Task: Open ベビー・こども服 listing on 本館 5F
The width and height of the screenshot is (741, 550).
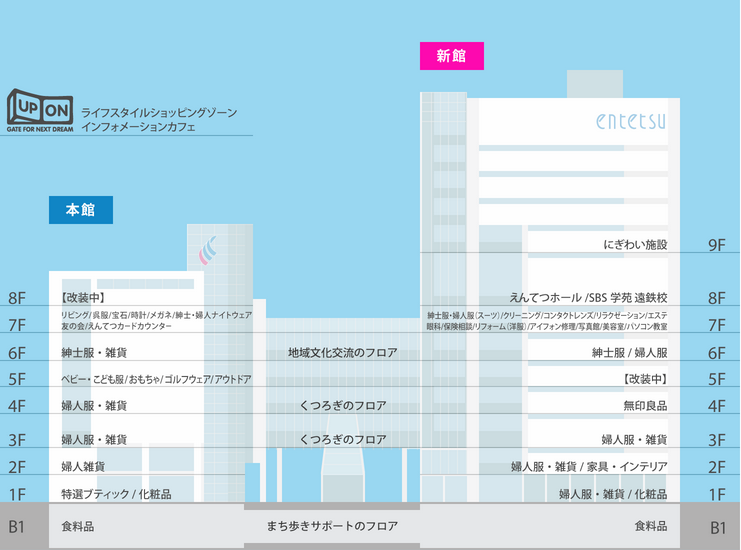Action: click(156, 379)
